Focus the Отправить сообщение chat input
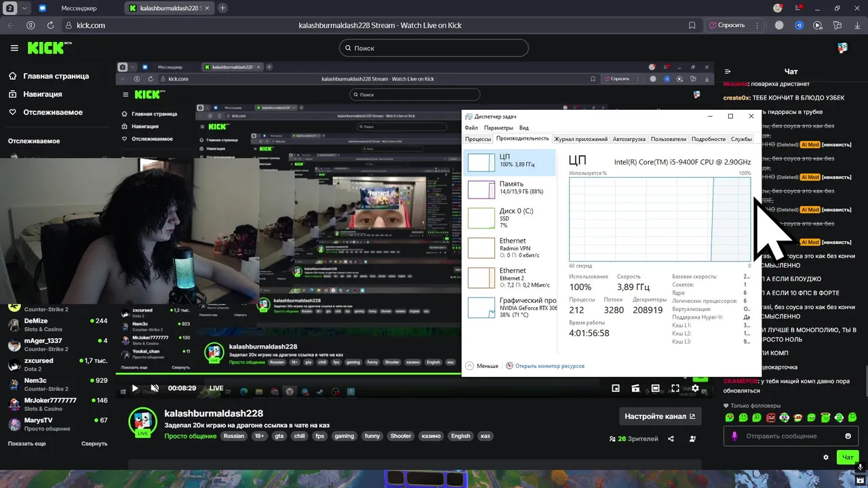868x488 pixels. coord(790,436)
